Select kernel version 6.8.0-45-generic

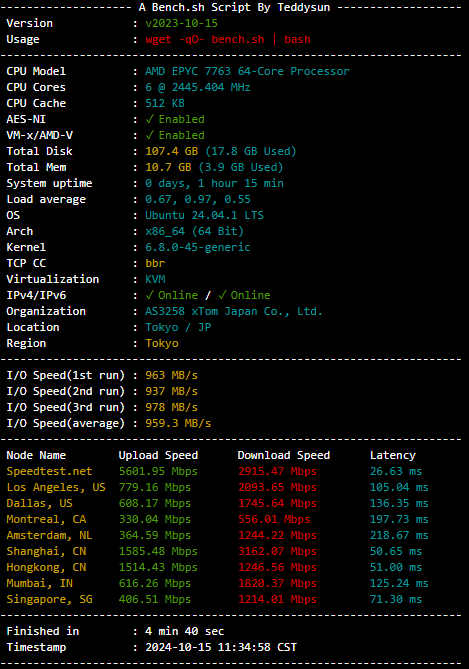click(198, 247)
